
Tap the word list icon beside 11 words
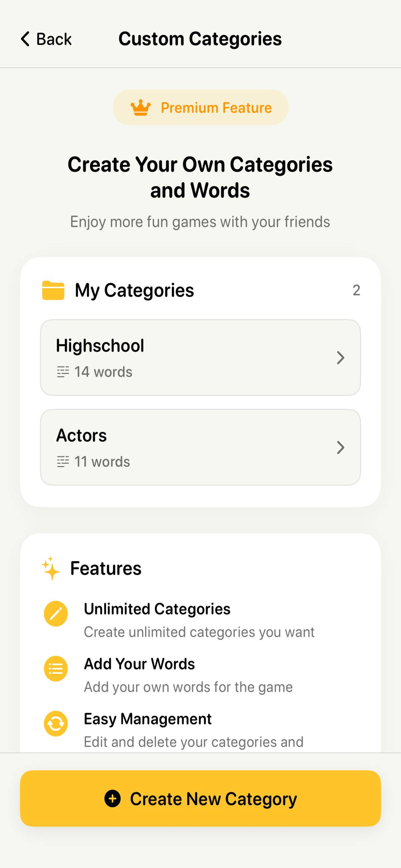coord(63,461)
